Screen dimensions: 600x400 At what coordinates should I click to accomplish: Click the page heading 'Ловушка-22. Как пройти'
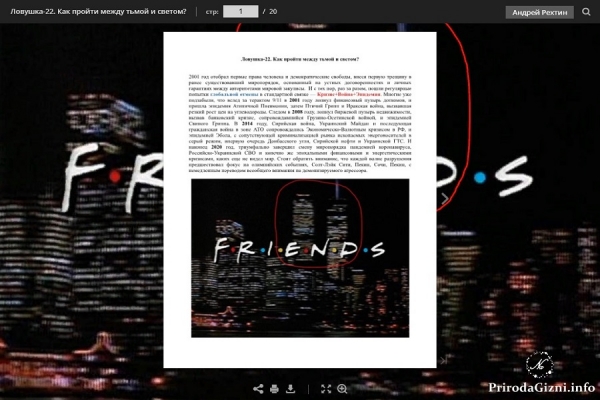click(x=300, y=59)
